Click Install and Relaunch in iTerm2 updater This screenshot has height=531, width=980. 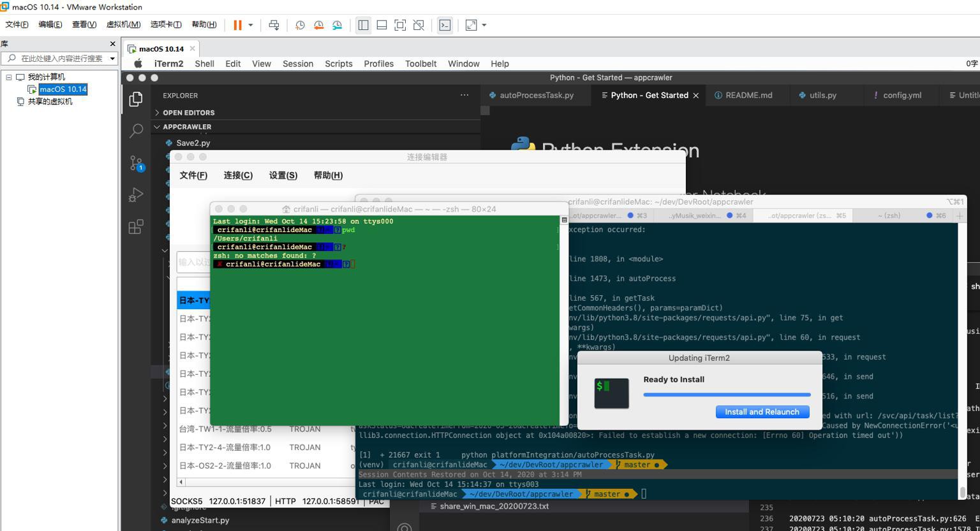762,412
